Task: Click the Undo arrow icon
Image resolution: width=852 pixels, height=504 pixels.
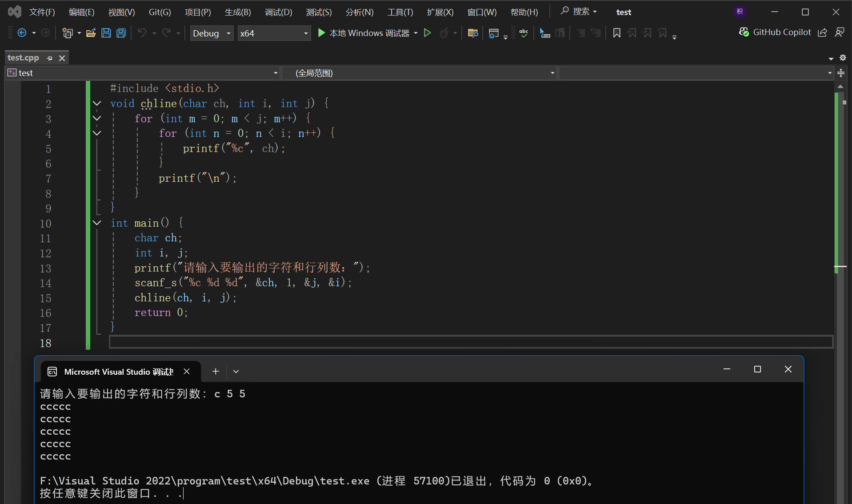Action: click(x=142, y=33)
